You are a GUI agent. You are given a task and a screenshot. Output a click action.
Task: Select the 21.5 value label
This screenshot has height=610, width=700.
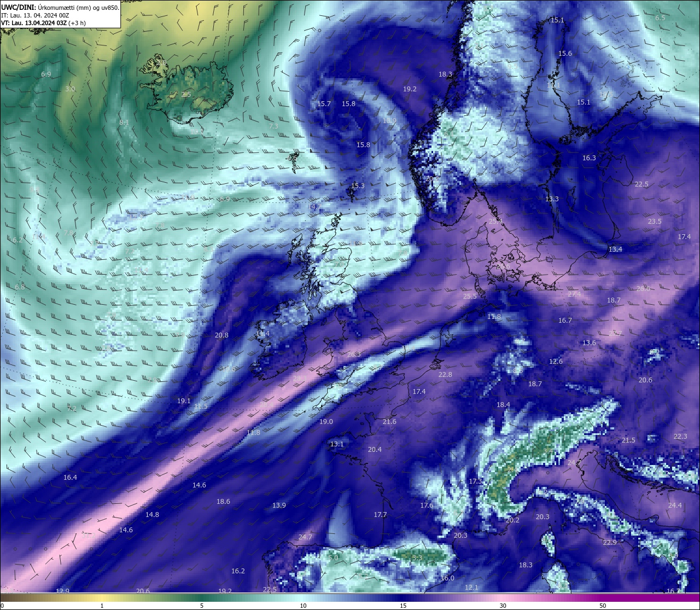point(628,440)
